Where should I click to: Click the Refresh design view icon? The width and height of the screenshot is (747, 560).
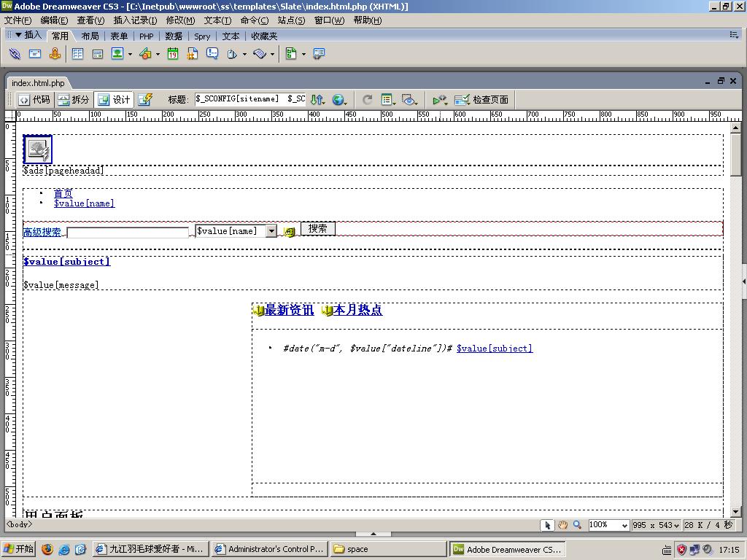(x=367, y=99)
